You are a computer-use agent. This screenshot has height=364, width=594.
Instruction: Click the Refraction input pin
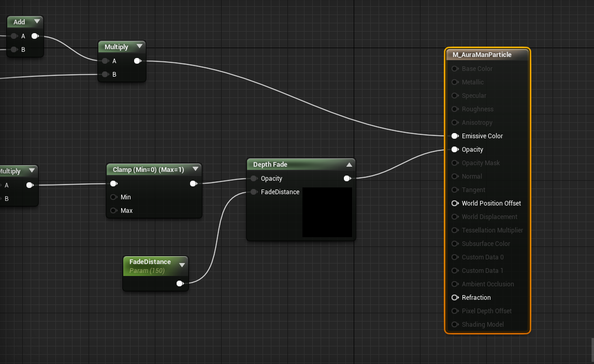455,297
